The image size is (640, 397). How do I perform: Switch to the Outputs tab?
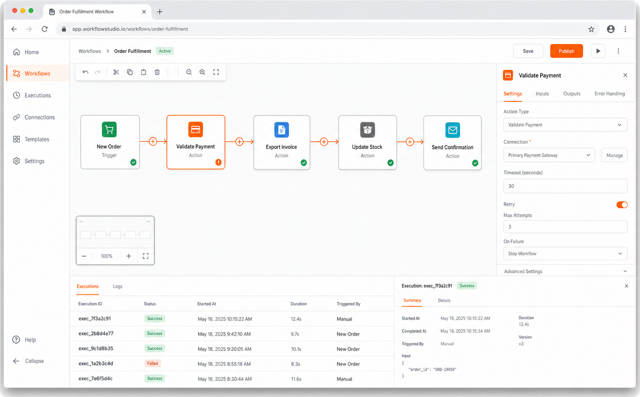click(572, 94)
